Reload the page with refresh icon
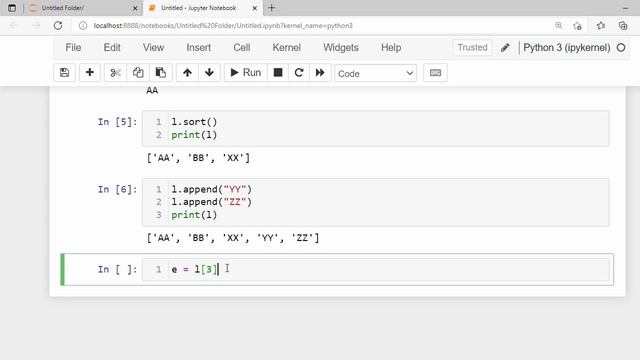Image resolution: width=640 pixels, height=360 pixels. (x=58, y=25)
